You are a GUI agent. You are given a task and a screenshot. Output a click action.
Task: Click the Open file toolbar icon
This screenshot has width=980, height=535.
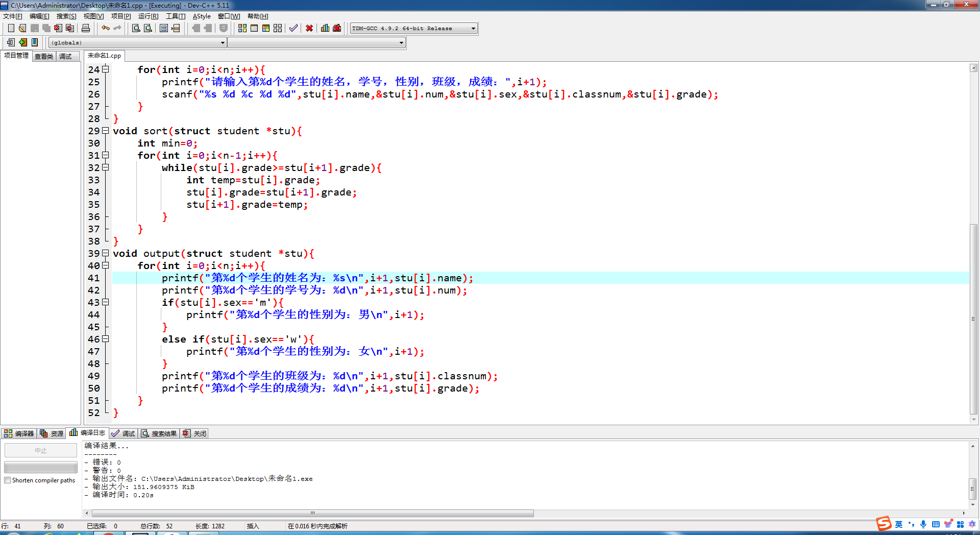[22, 28]
